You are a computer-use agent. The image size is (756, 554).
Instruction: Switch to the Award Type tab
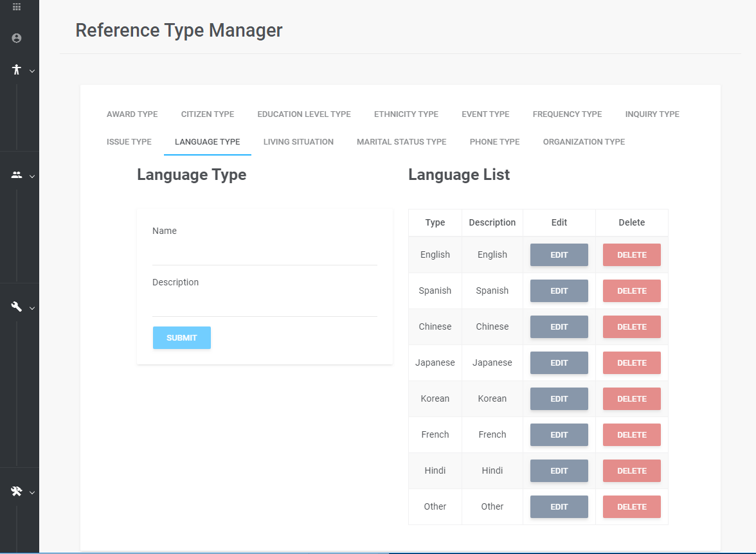132,114
